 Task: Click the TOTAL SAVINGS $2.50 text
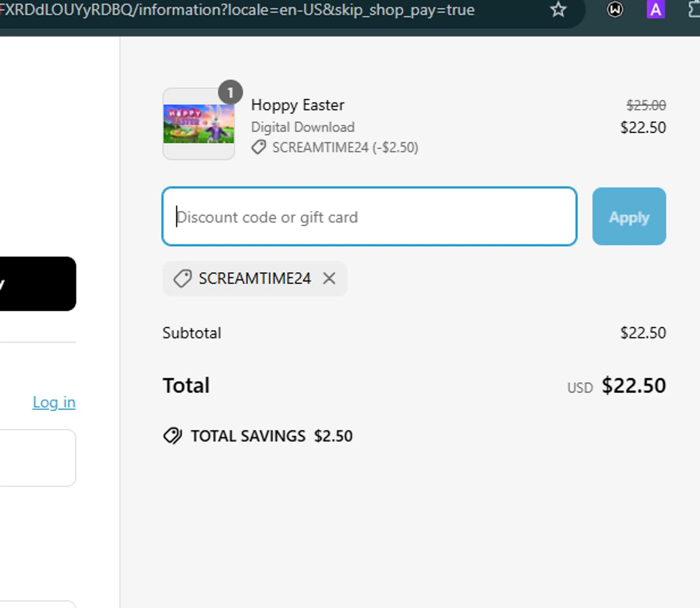point(272,436)
